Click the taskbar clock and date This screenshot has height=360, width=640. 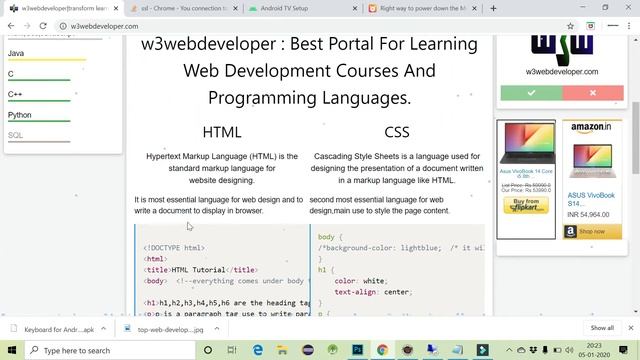[x=594, y=350]
